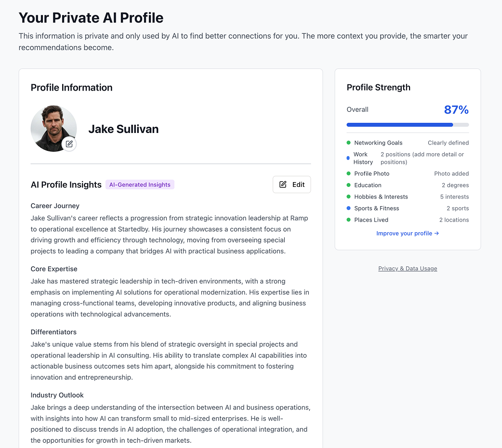Viewport: 502px width, 448px height.
Task: Open the Improve your profile link
Action: pyautogui.click(x=408, y=233)
